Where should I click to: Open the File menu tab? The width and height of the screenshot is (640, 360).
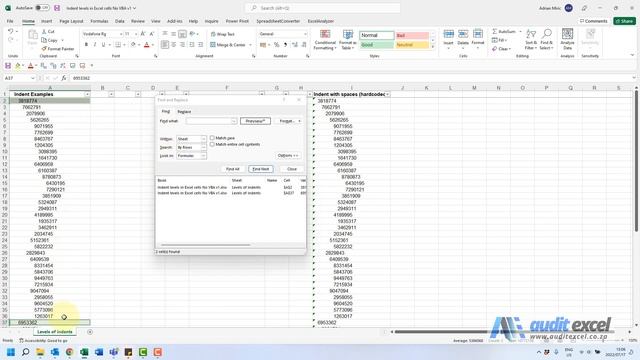coord(10,21)
